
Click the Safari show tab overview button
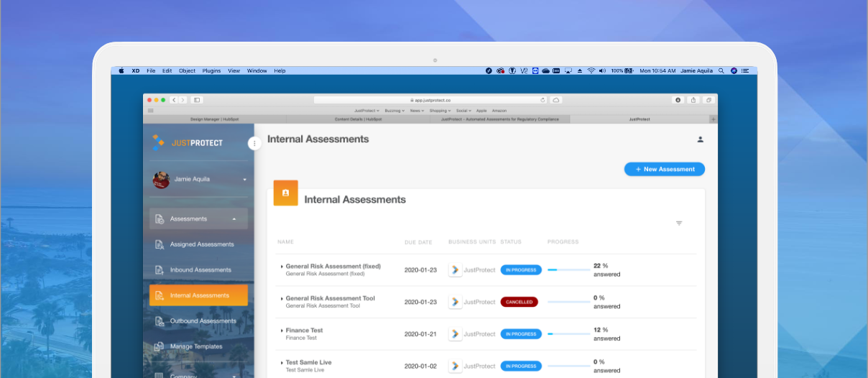pyautogui.click(x=708, y=100)
